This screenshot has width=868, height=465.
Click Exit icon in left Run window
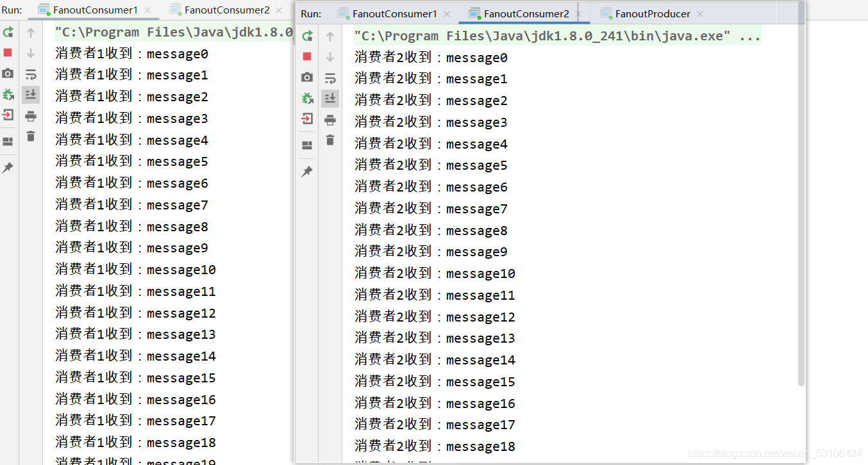(x=8, y=115)
